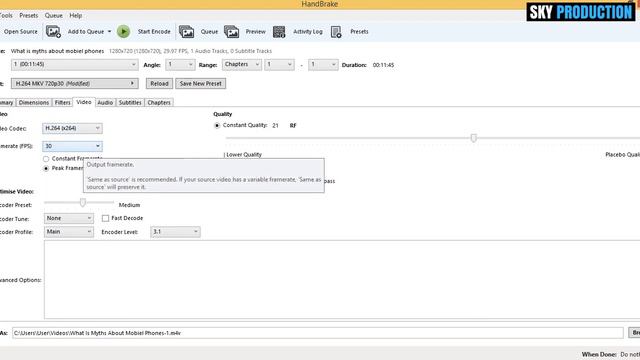Switch to the Dimensions tab
The height and width of the screenshot is (360, 640).
click(x=33, y=102)
